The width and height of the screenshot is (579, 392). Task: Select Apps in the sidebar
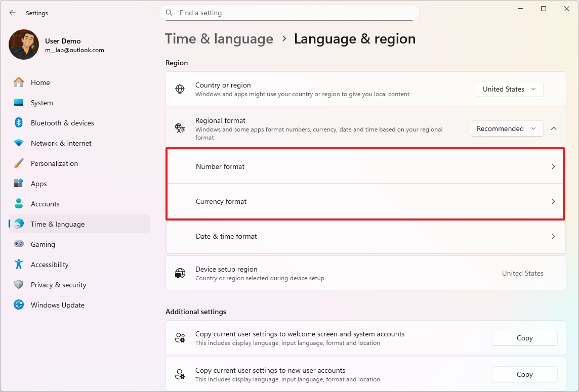(x=39, y=184)
